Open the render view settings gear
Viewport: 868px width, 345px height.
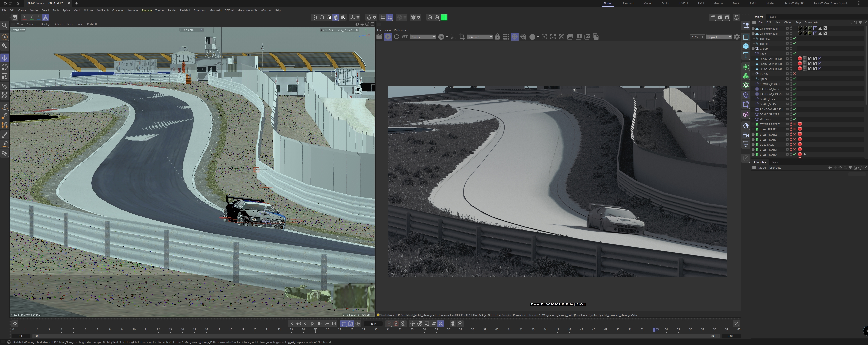click(x=736, y=37)
